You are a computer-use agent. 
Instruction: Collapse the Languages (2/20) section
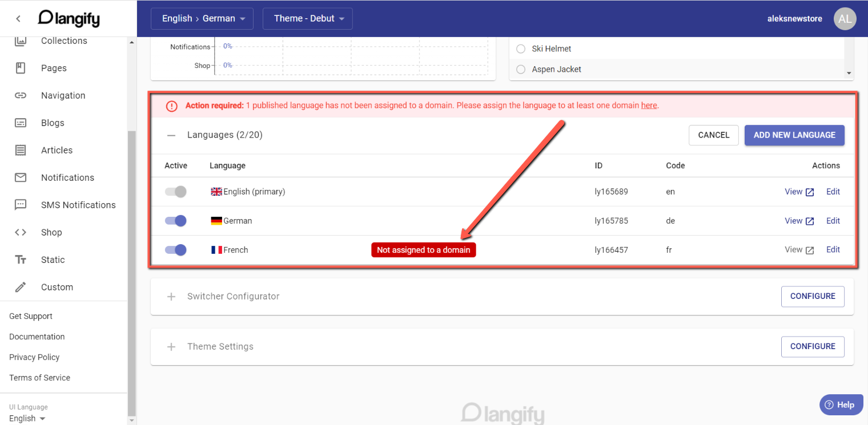(x=171, y=135)
